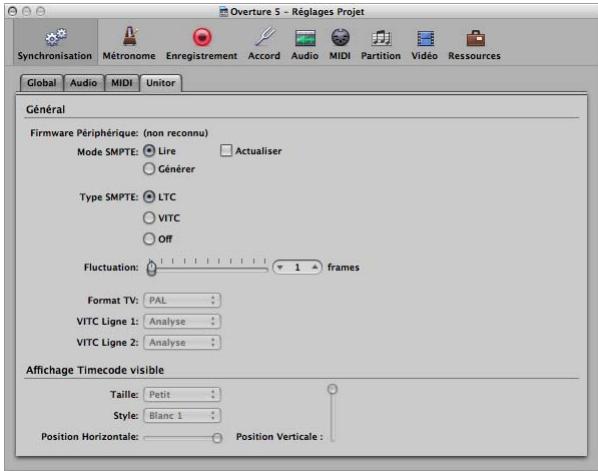Open the Synchronisation settings pane
Image resolution: width=598 pixels, height=471 pixels.
55,44
